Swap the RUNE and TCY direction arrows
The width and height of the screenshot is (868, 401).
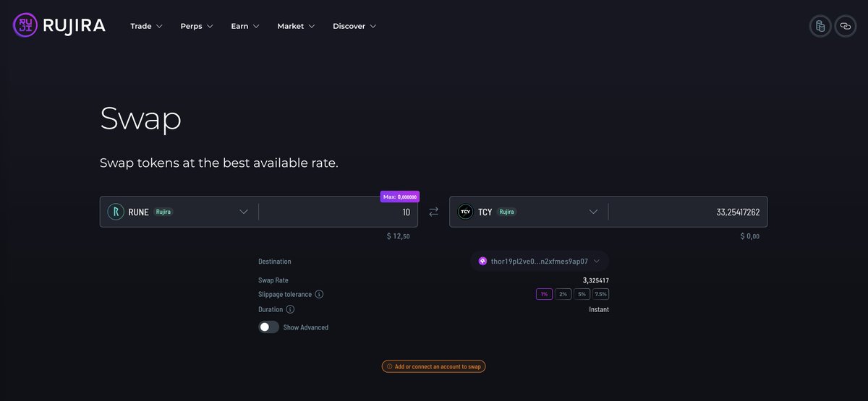coord(433,212)
